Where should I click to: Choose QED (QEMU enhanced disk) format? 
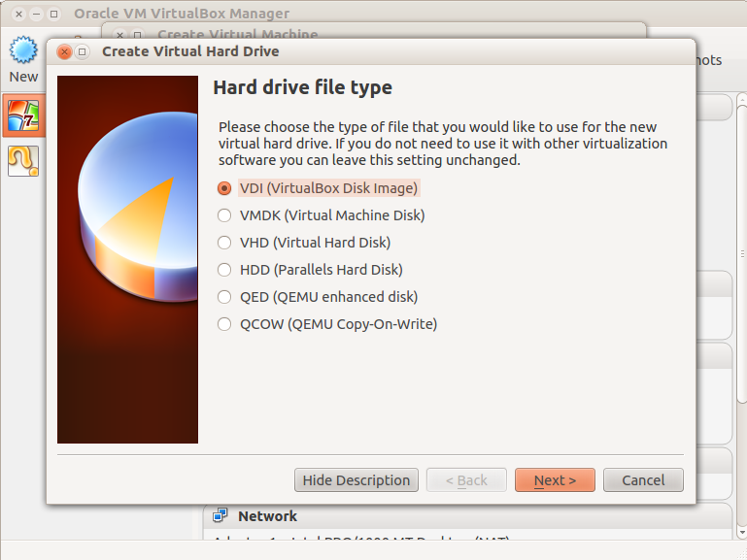point(318,297)
